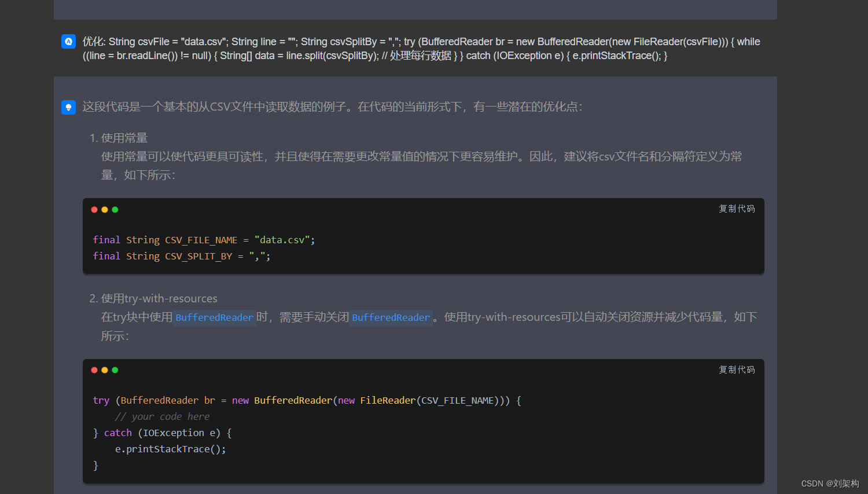Copy the CSV_FILE_NAME constants code block

coord(737,209)
